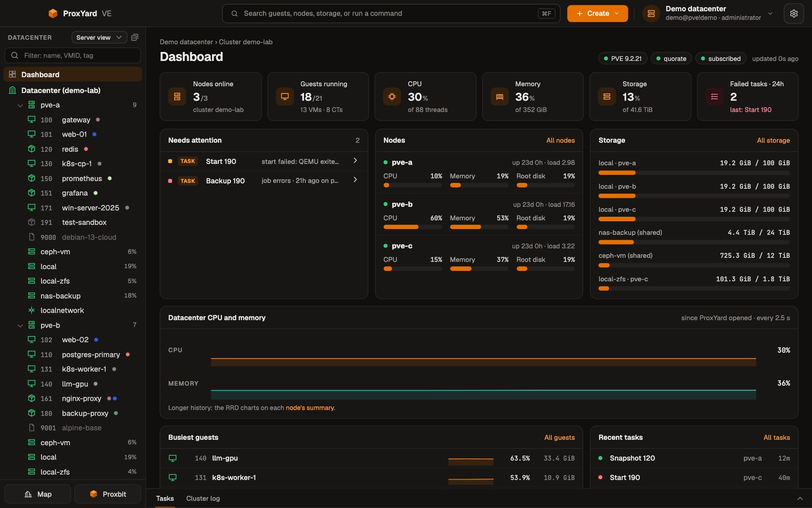Click the ProxYard cube logo
The height and width of the screenshot is (508, 812).
(53, 14)
